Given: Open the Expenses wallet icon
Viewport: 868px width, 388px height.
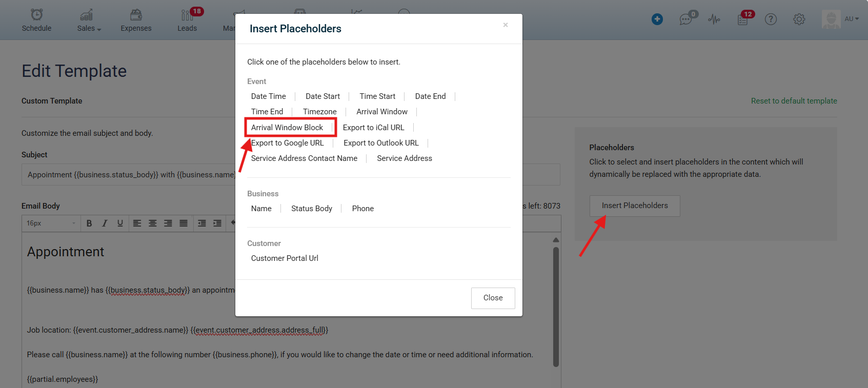Looking at the screenshot, I should click(x=136, y=14).
